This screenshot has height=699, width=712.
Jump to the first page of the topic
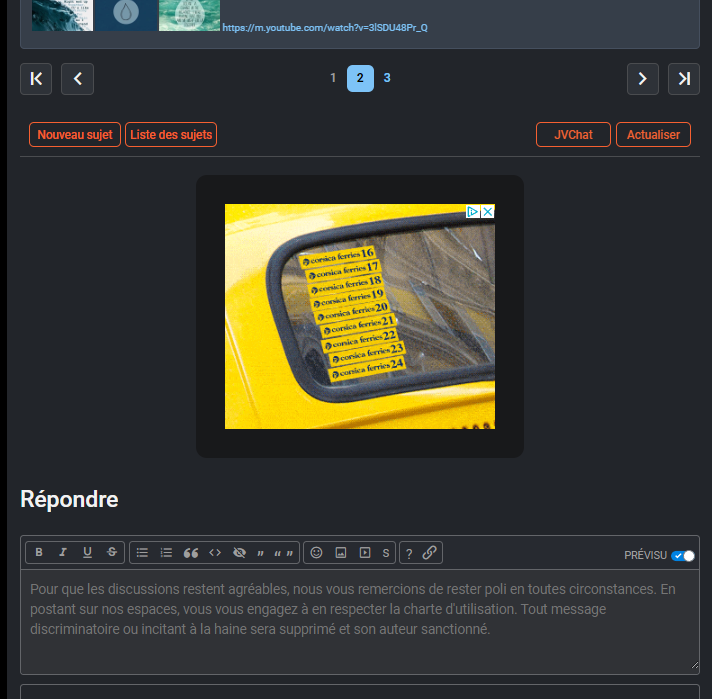click(36, 79)
